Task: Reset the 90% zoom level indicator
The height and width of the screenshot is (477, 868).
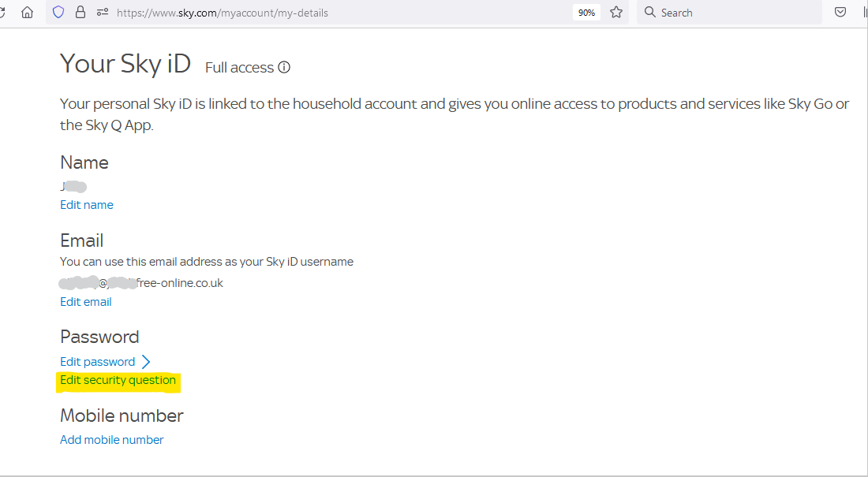Action: coord(586,13)
